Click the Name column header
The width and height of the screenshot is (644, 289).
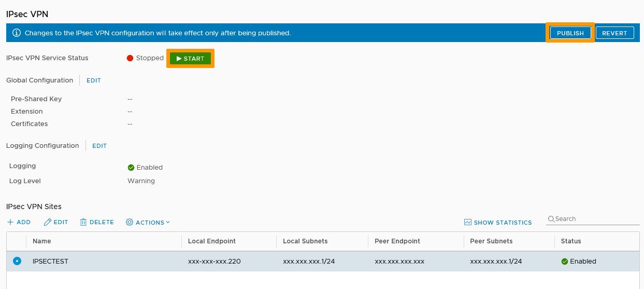pos(42,241)
